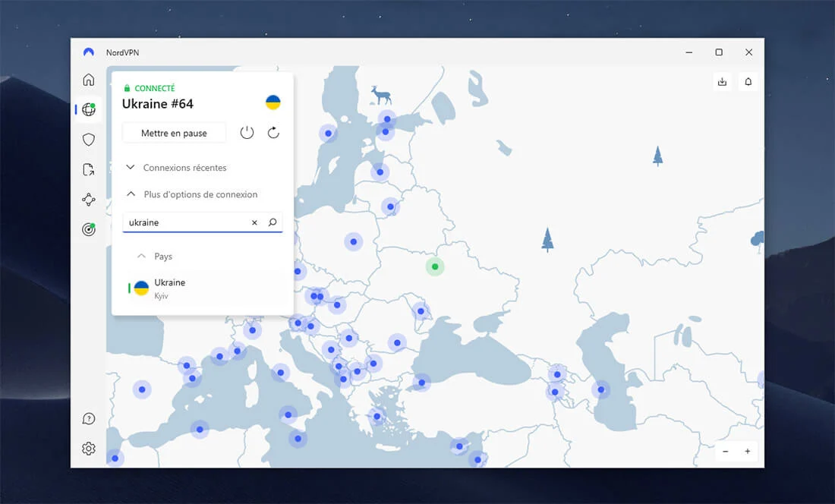Open the notifications bell

pos(748,82)
